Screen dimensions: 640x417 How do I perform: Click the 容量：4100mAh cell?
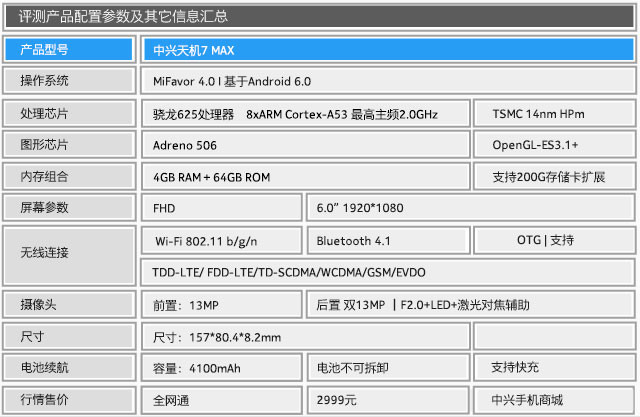point(222,368)
